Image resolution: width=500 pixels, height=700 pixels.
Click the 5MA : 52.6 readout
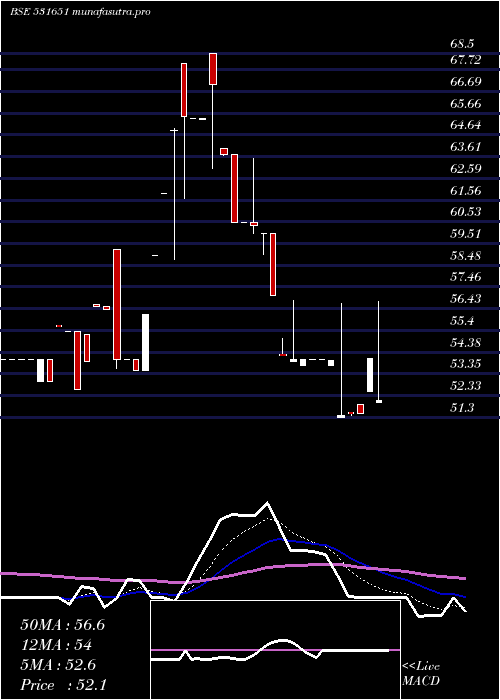(58, 665)
